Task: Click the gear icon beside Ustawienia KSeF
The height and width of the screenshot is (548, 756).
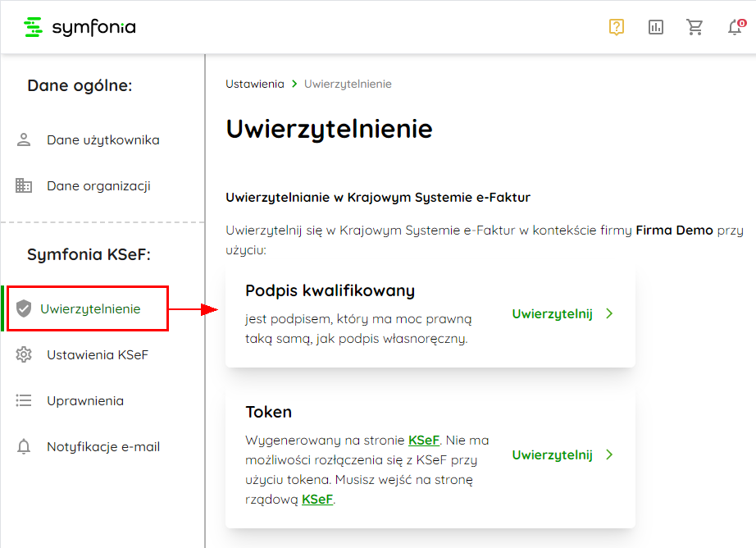Action: 24,354
